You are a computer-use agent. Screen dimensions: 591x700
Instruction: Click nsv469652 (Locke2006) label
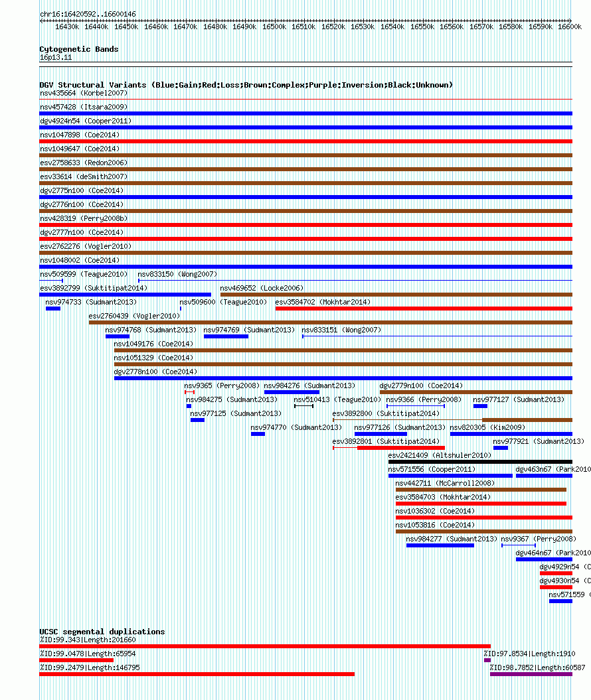pyautogui.click(x=262, y=288)
